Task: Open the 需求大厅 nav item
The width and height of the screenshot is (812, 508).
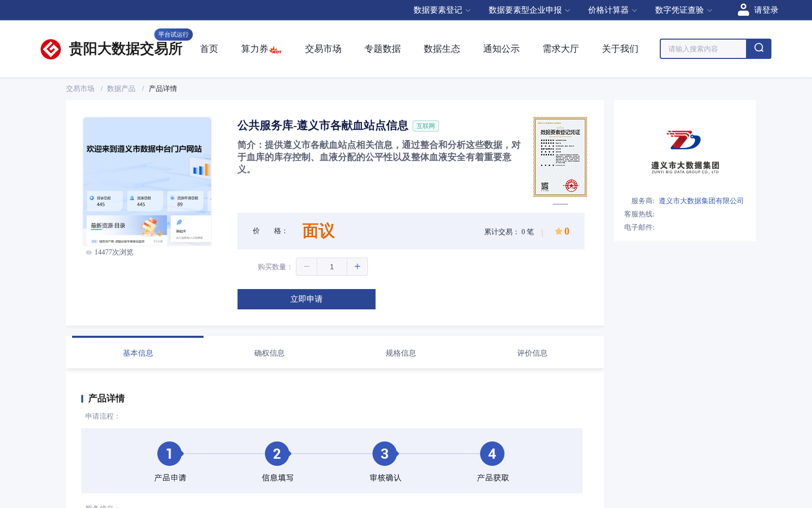Action: (x=561, y=49)
